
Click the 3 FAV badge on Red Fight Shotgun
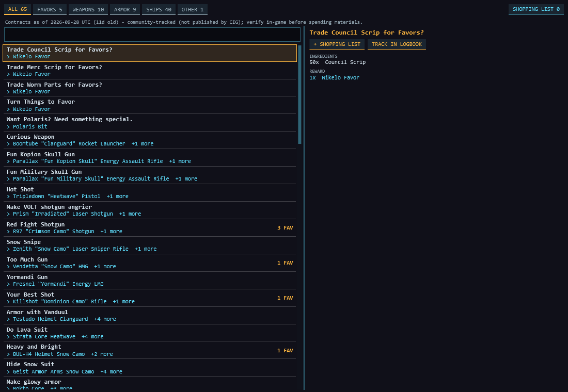click(x=285, y=228)
